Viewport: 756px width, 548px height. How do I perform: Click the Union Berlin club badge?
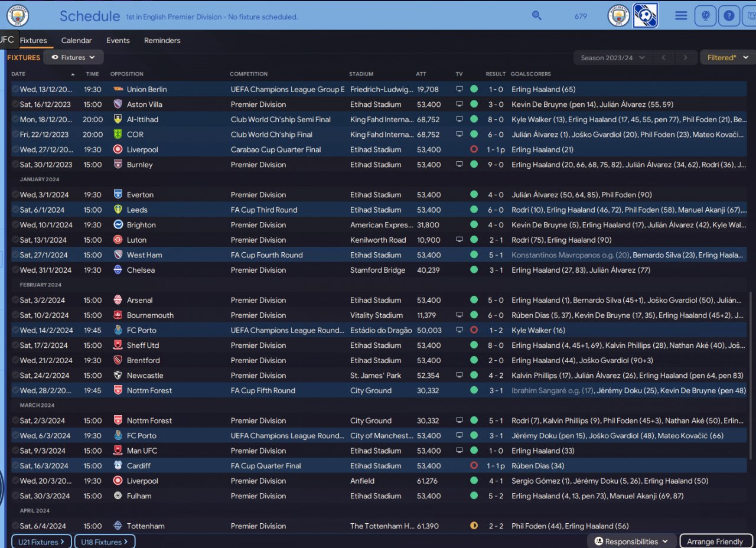click(x=118, y=89)
